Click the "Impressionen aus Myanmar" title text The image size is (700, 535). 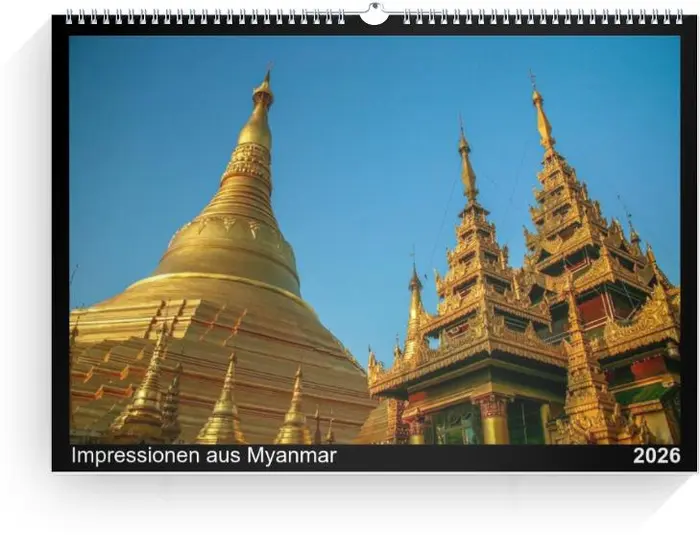[x=203, y=456]
